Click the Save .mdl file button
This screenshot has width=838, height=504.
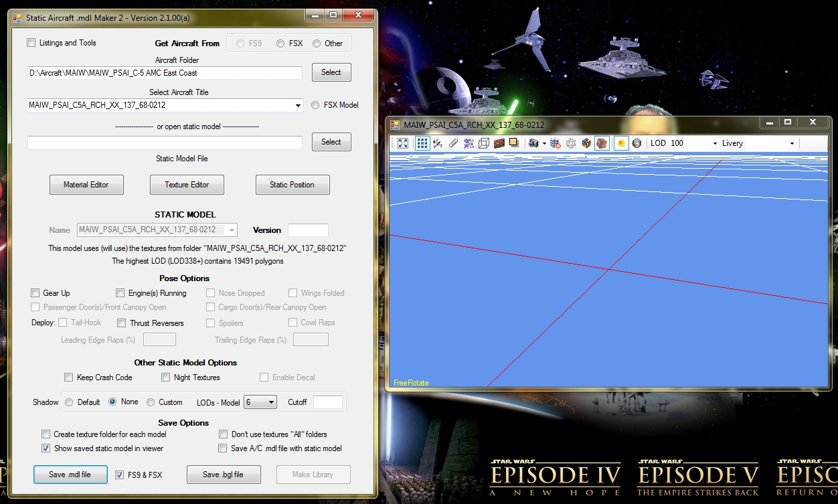70,475
